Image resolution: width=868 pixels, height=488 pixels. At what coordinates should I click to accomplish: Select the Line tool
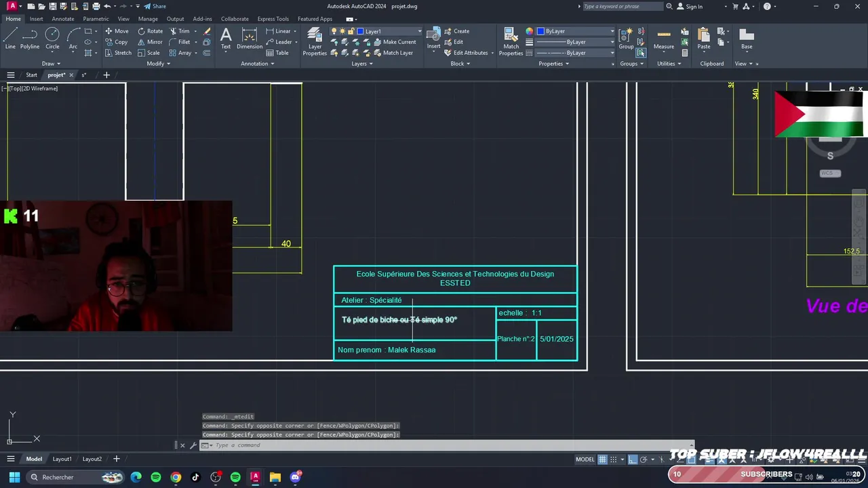pos(10,39)
